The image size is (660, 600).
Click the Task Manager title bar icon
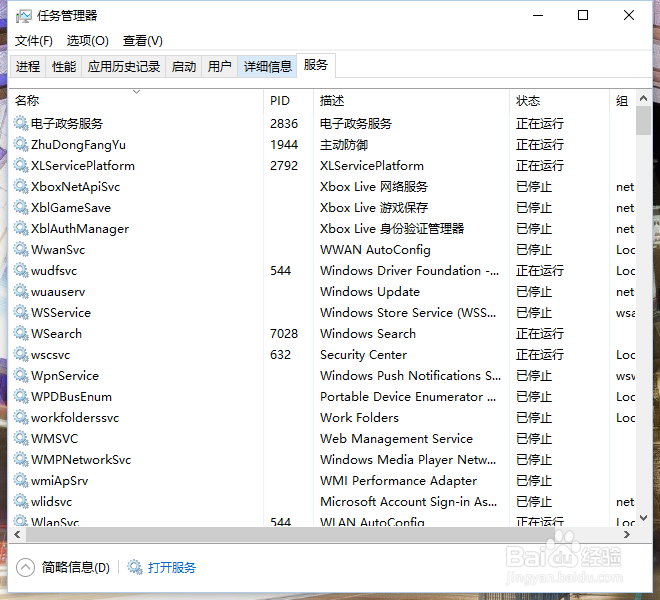pos(24,16)
